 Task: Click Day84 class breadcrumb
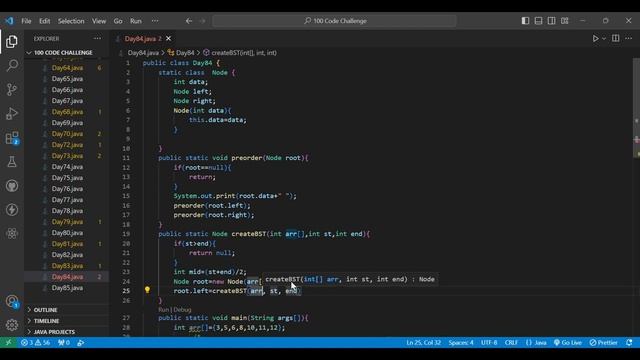point(181,53)
